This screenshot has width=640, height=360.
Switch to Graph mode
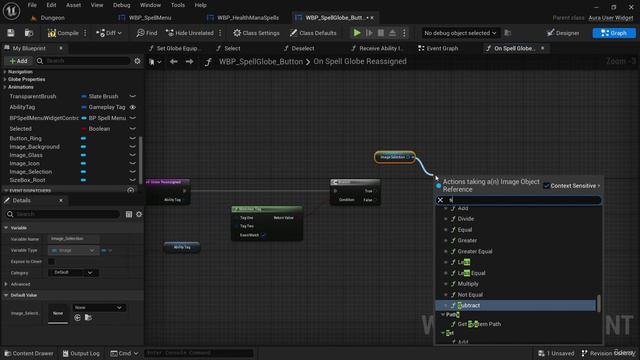click(x=614, y=33)
